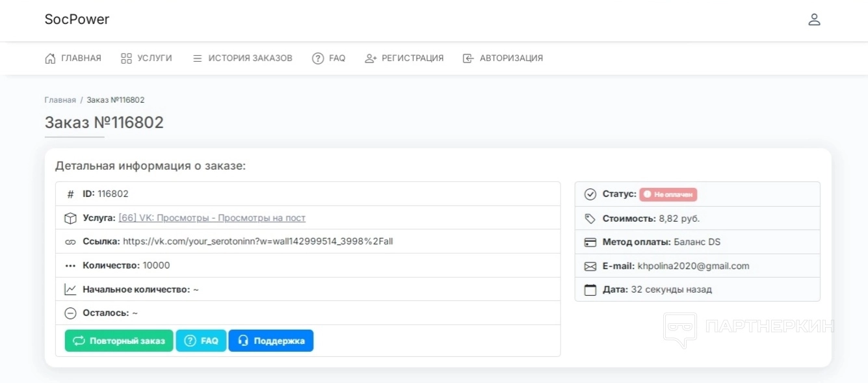
Task: Click the ID value 116802
Action: pyautogui.click(x=113, y=194)
